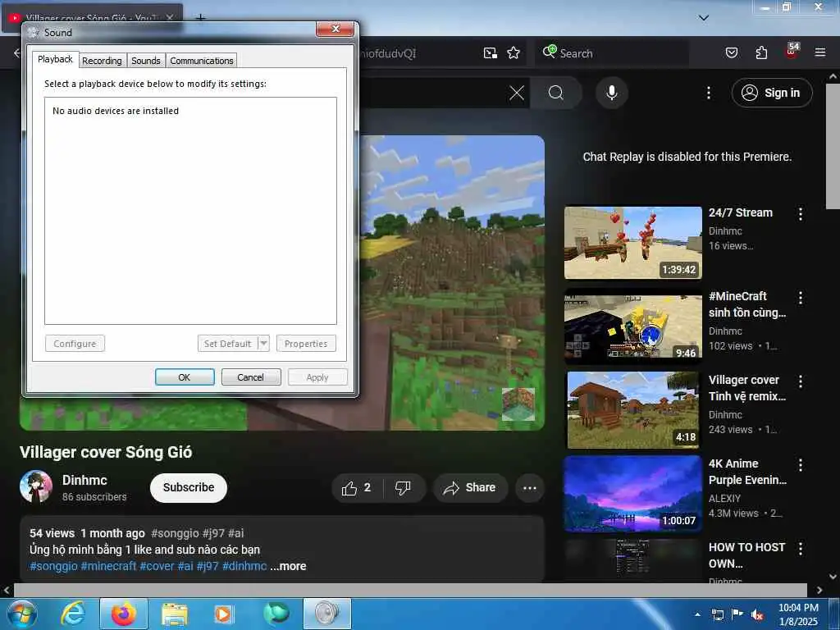Share the video

coord(470,487)
